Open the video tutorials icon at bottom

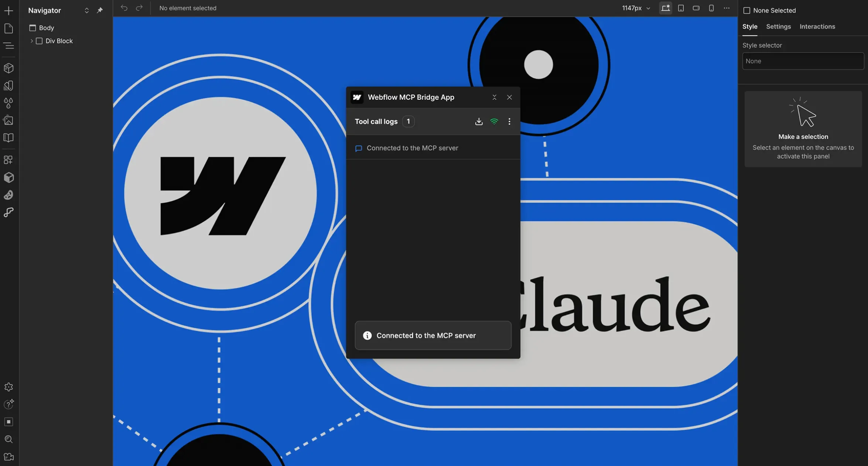tap(8, 457)
